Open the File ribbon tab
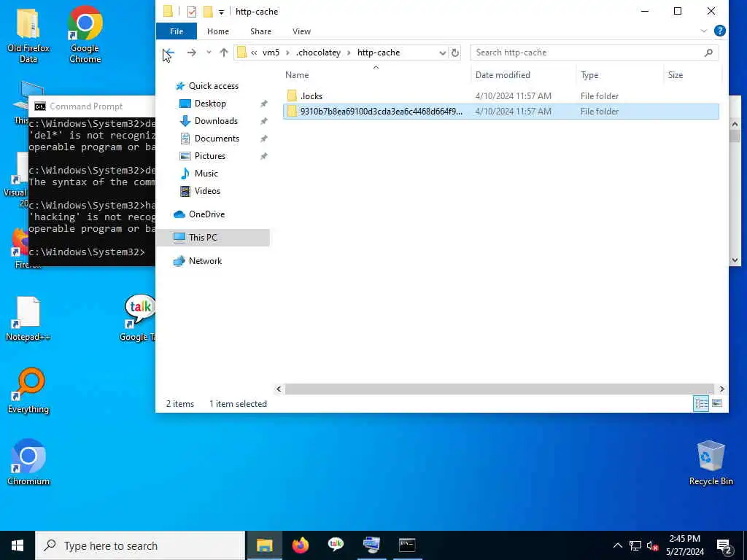 click(177, 31)
